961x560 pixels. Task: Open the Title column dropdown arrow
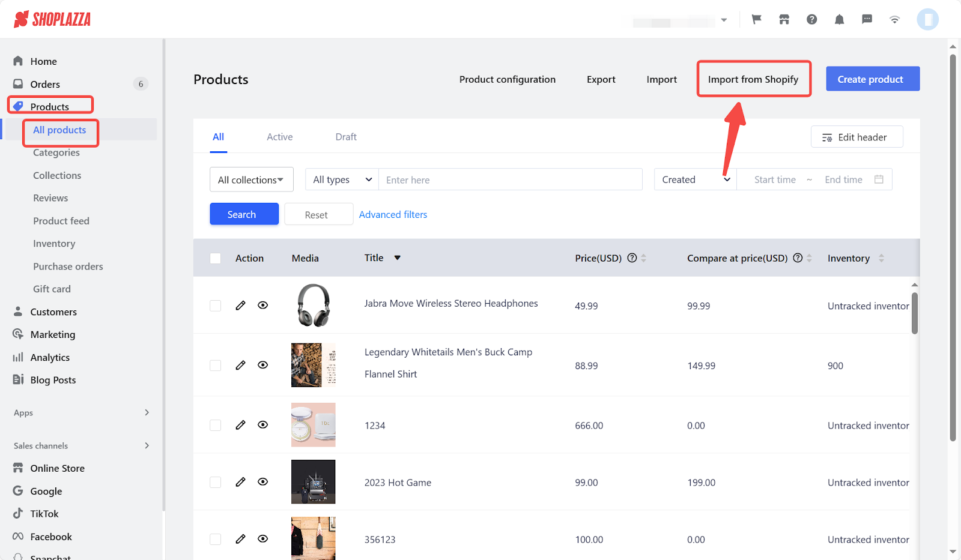tap(398, 257)
